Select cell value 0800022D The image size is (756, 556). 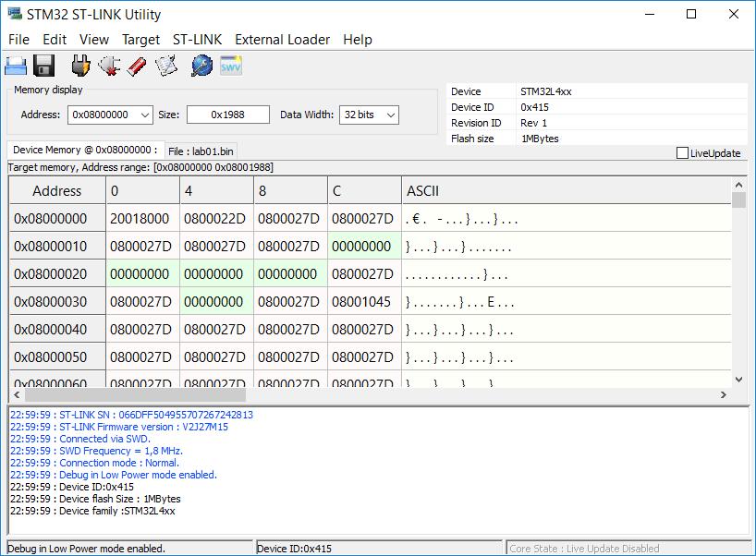pos(216,219)
